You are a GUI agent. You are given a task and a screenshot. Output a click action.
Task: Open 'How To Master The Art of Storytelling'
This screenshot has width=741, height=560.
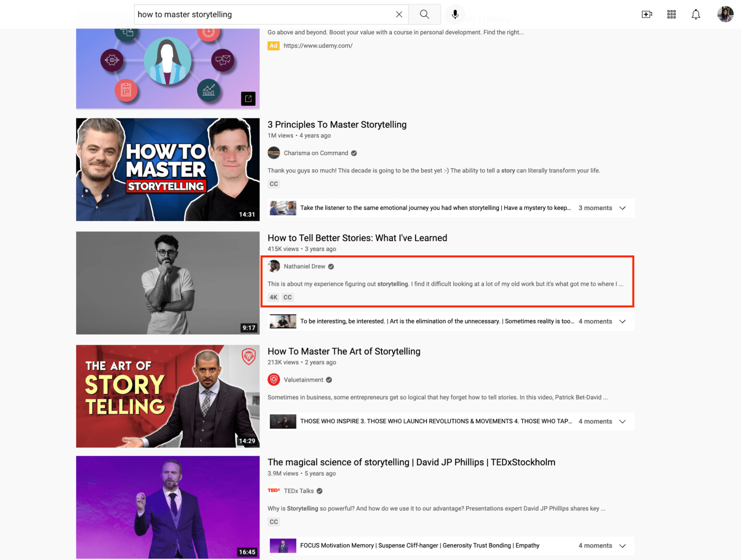click(344, 351)
